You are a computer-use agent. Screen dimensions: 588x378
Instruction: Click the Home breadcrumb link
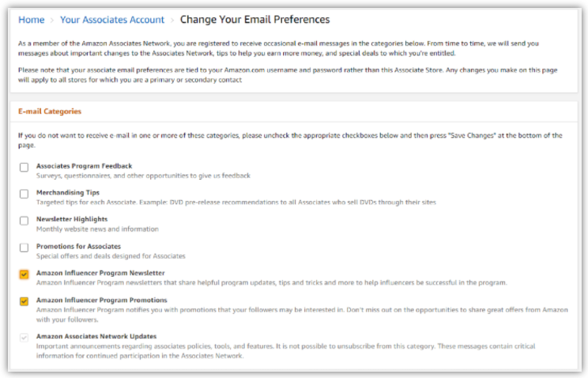(31, 20)
